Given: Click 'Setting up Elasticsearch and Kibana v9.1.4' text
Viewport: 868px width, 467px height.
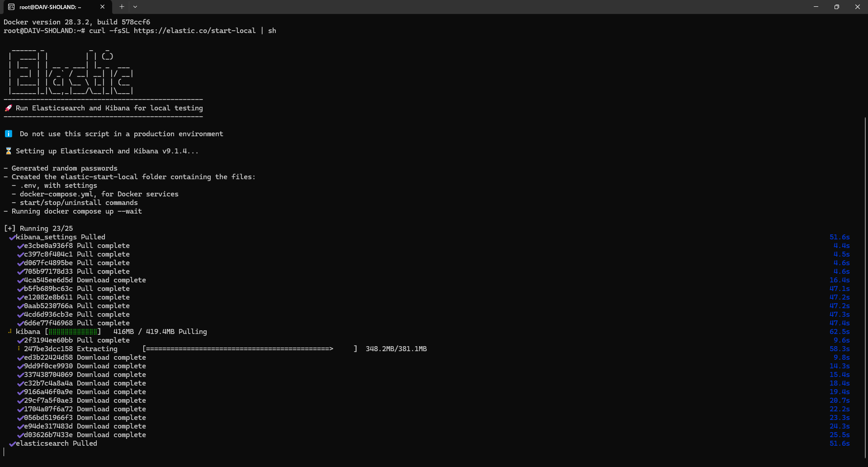Looking at the screenshot, I should click(x=107, y=151).
